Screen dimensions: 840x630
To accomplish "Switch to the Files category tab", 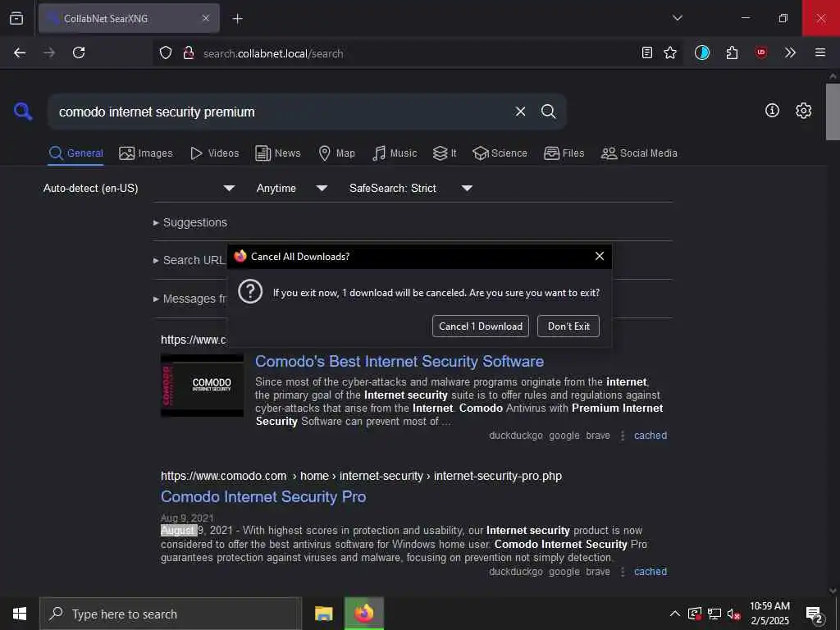I will [x=564, y=153].
